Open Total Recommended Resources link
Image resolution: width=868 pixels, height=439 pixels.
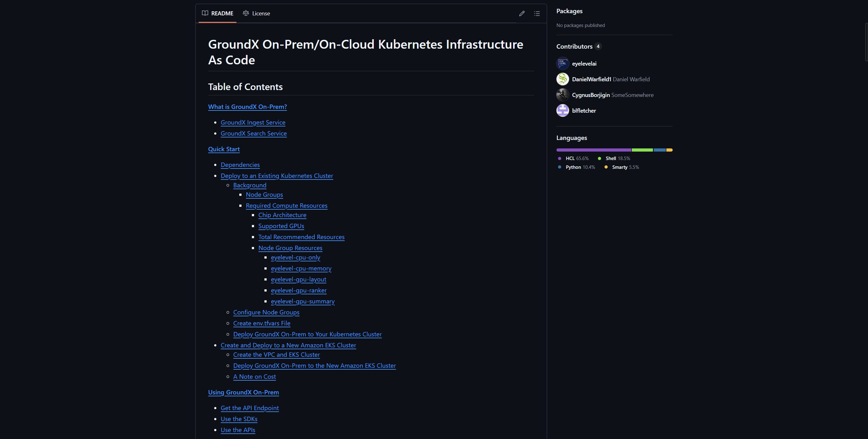[301, 237]
